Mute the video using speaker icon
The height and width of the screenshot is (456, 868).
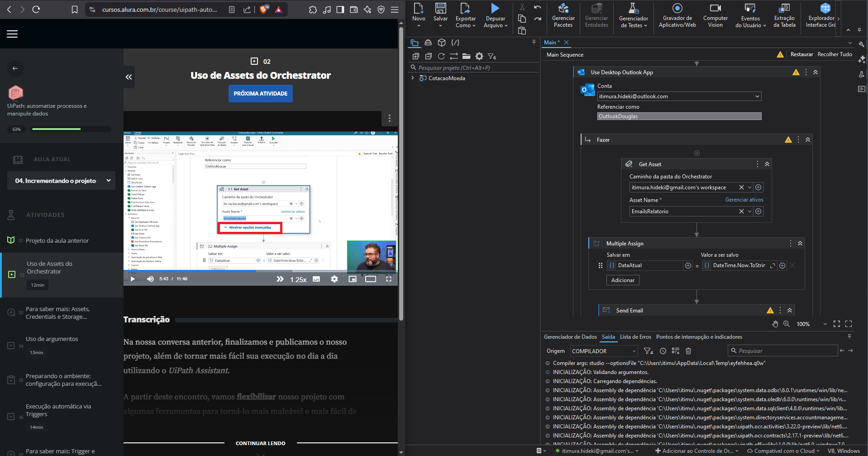pyautogui.click(x=150, y=279)
